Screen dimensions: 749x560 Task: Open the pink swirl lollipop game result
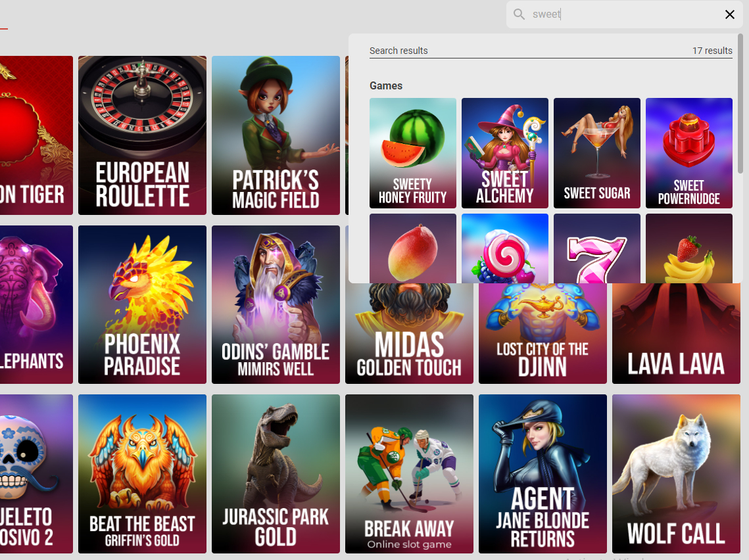[x=505, y=248]
